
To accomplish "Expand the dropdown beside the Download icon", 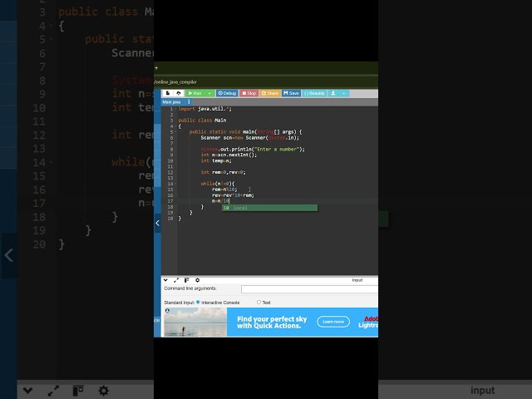I will (343, 93).
